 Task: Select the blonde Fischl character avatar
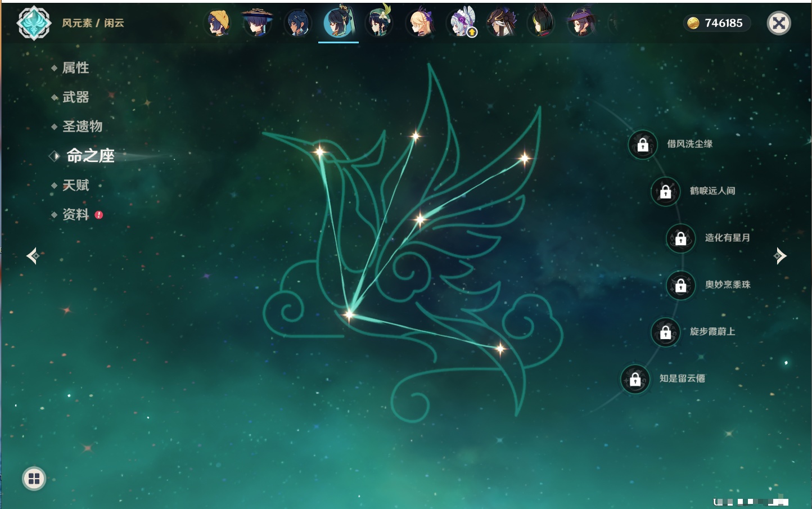(x=420, y=24)
